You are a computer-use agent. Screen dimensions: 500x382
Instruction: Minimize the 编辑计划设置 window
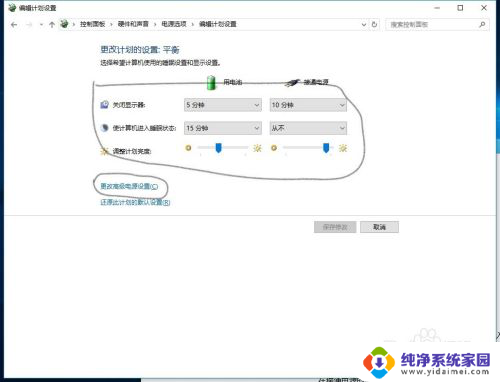pyautogui.click(x=437, y=8)
